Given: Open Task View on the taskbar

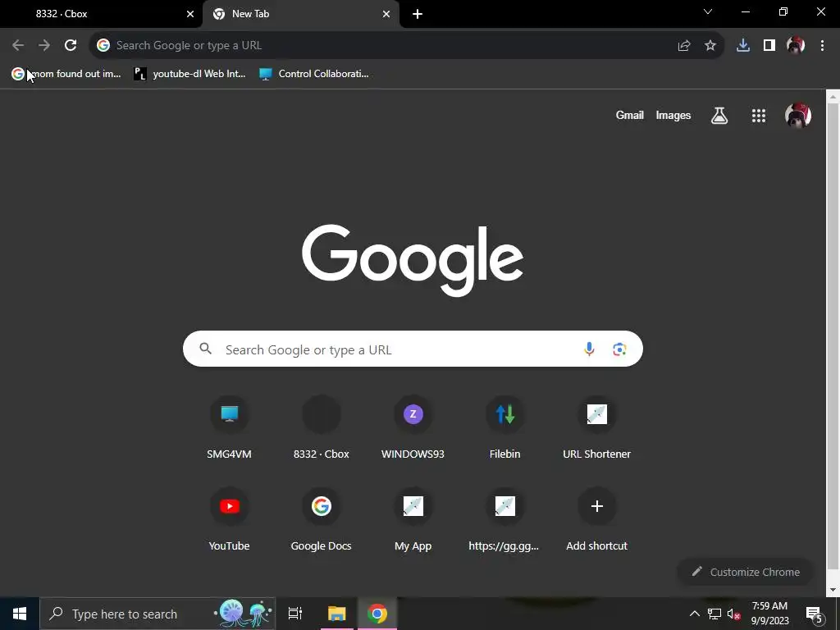Looking at the screenshot, I should (295, 614).
